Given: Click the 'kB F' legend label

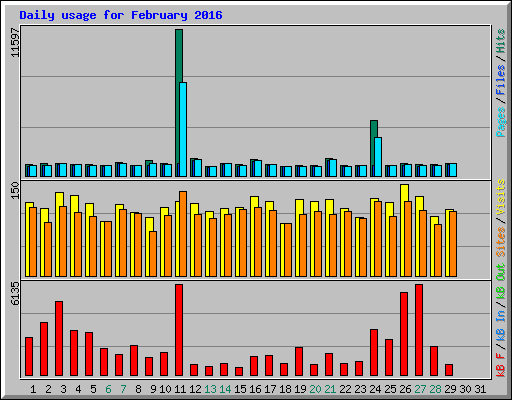Looking at the screenshot, I should click(501, 365).
